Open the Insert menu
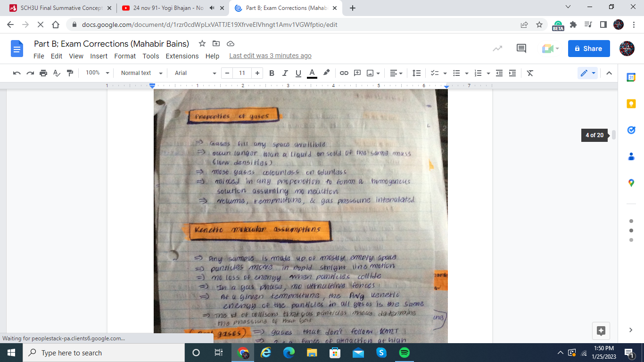The height and width of the screenshot is (362, 644). [99, 56]
